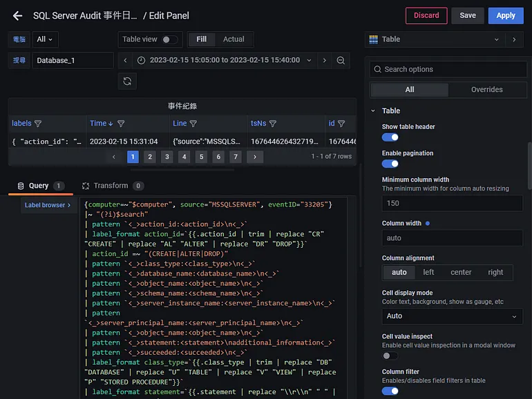
Task: Click the Column width override dot
Action: click(428, 224)
